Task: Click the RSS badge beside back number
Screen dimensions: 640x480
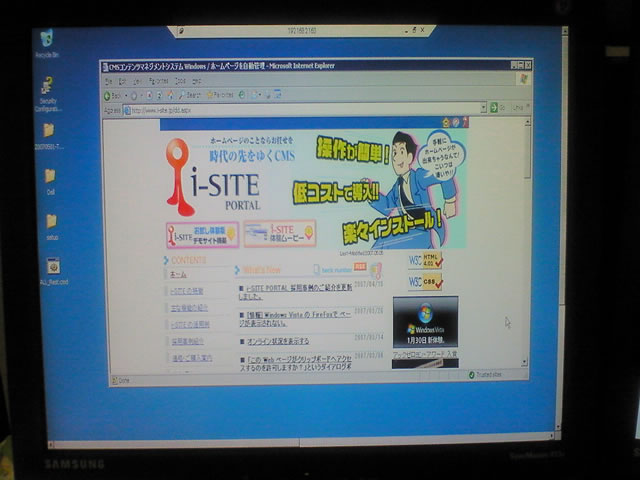Action: tap(360, 267)
